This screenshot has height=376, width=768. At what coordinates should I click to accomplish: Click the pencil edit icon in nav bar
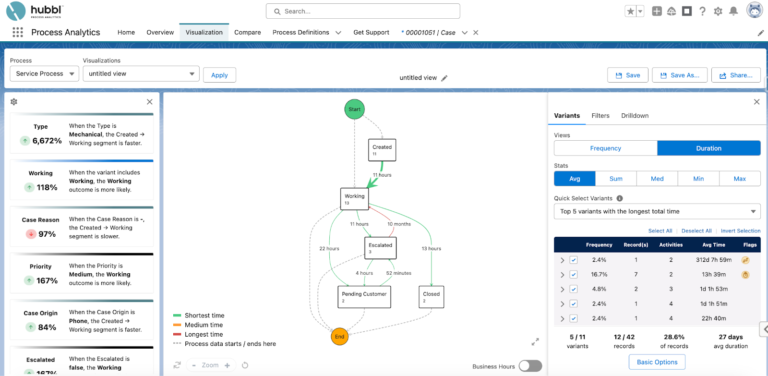761,33
